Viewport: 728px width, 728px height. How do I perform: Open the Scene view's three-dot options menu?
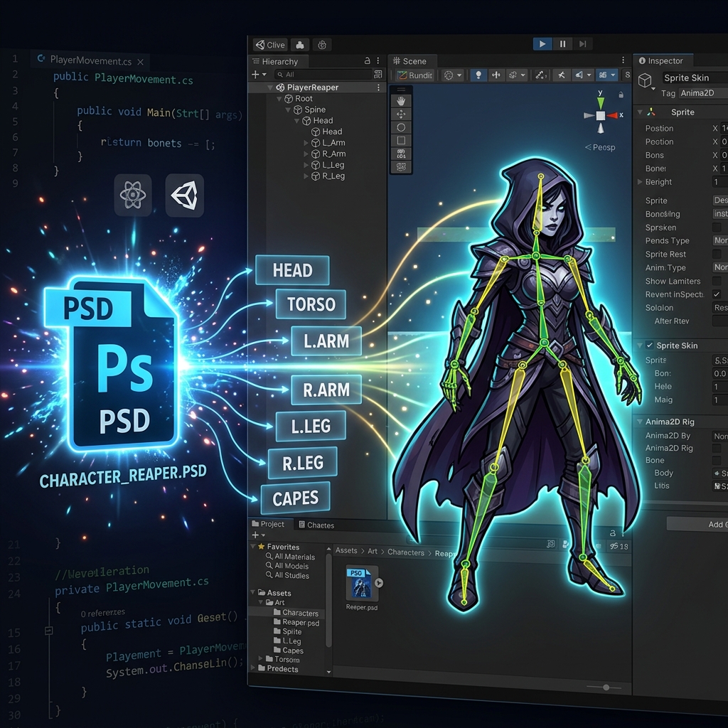pos(623,60)
